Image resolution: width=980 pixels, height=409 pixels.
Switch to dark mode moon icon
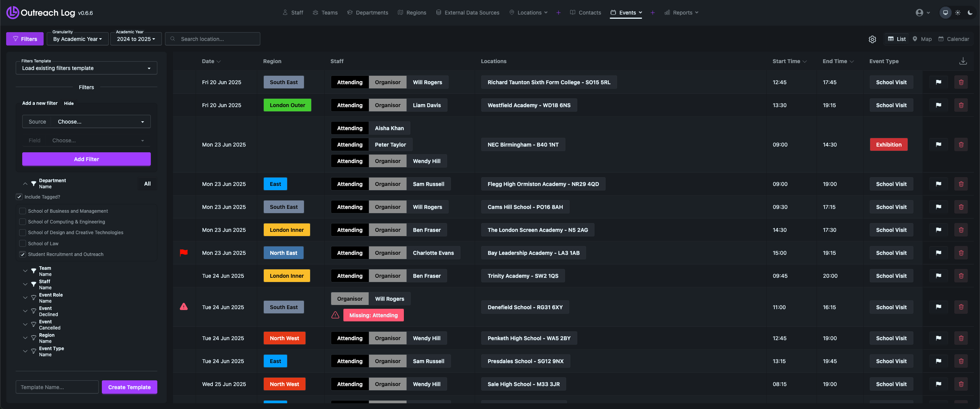[x=970, y=13]
